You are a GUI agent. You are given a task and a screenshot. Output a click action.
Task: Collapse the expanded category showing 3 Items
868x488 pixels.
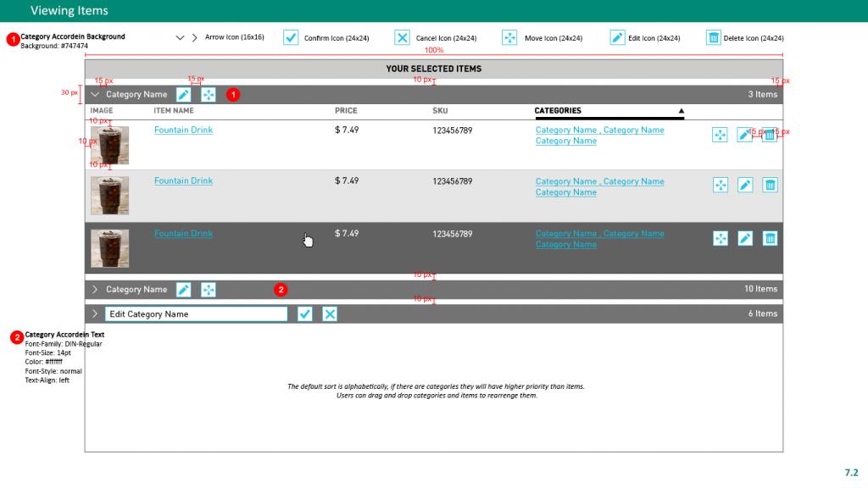tap(95, 95)
